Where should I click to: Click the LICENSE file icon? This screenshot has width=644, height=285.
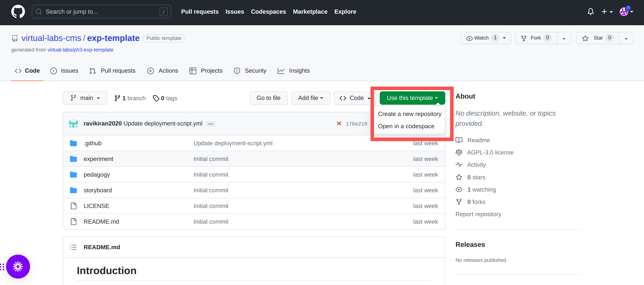pos(73,206)
